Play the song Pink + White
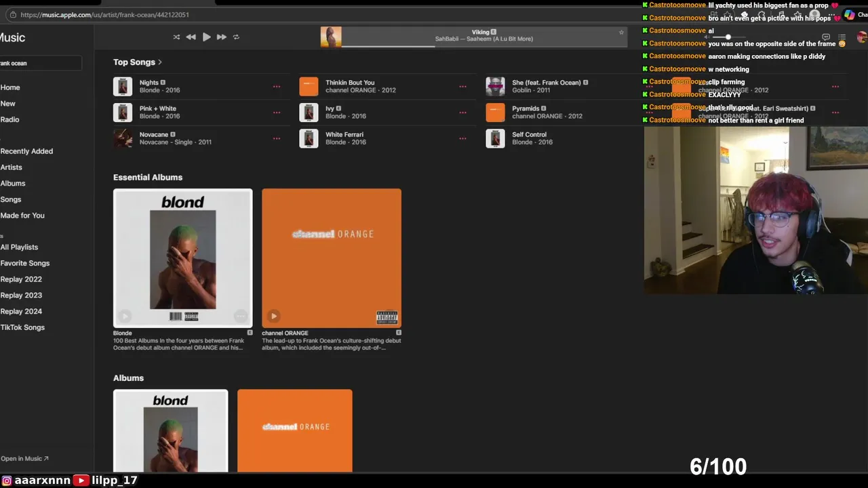This screenshot has width=868, height=488. (x=158, y=108)
